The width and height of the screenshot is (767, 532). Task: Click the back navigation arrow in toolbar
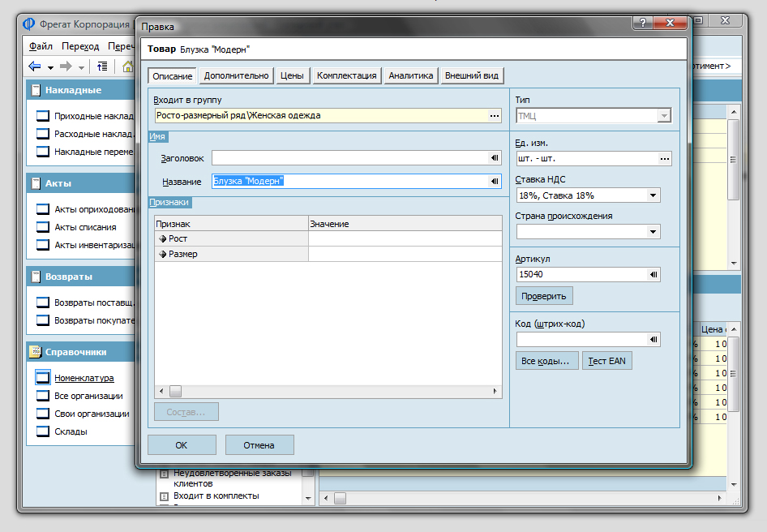[35, 66]
